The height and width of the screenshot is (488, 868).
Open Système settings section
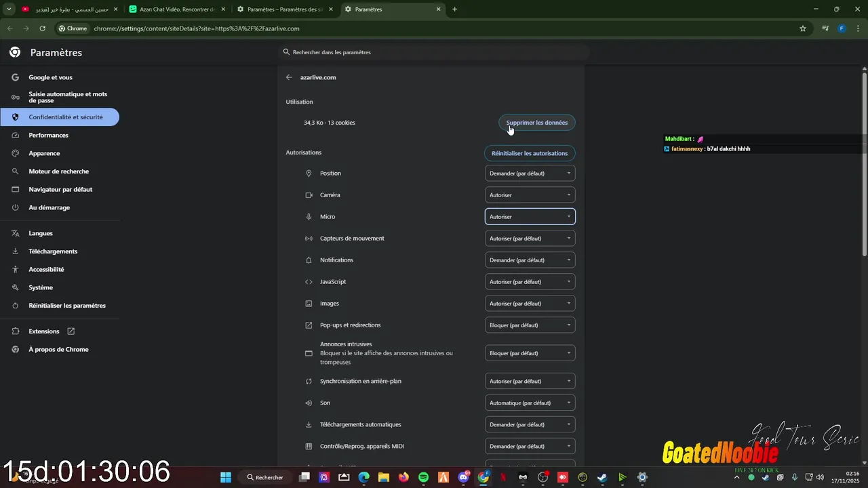pyautogui.click(x=60, y=287)
